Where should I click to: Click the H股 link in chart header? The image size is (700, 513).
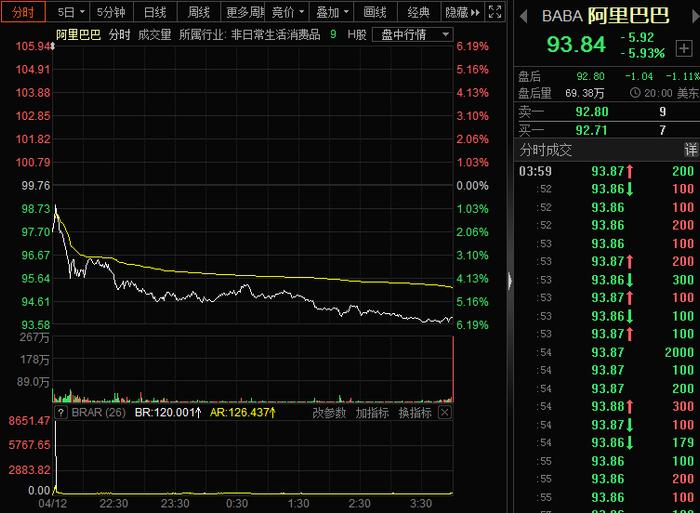click(x=357, y=35)
